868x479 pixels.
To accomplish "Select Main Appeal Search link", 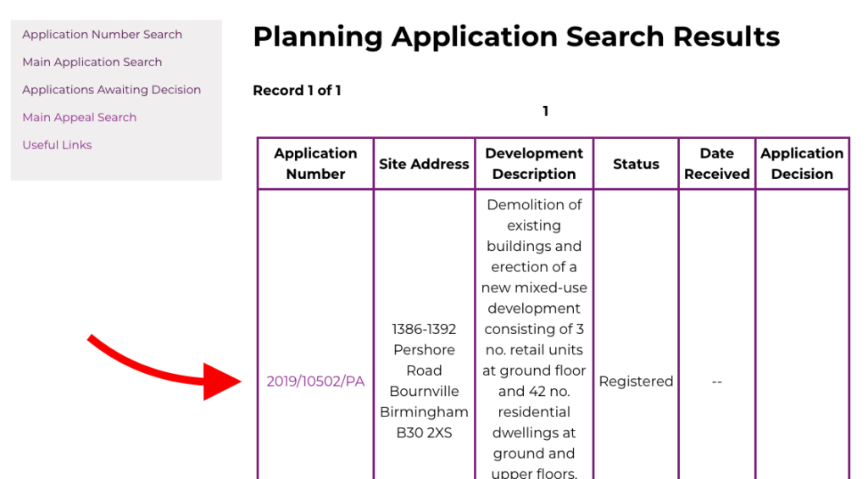I will 79,117.
